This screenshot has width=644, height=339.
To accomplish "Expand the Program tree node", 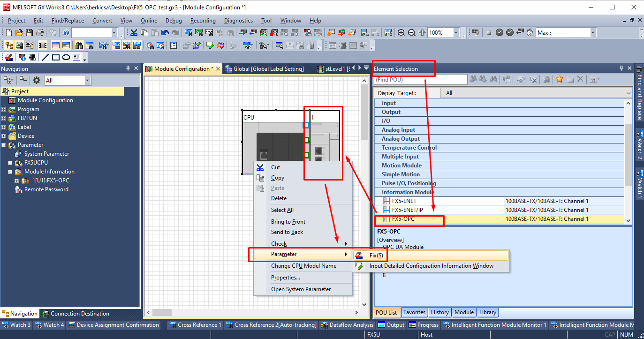I will 4,109.
